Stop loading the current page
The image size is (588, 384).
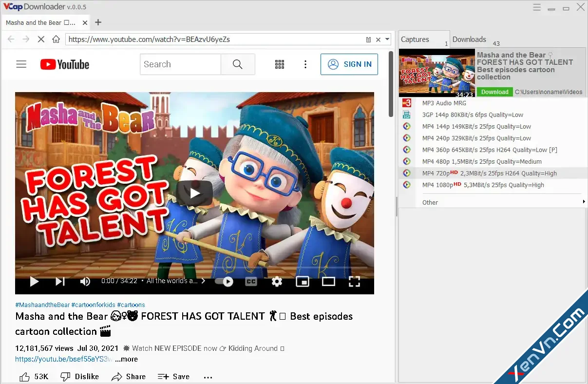(41, 39)
